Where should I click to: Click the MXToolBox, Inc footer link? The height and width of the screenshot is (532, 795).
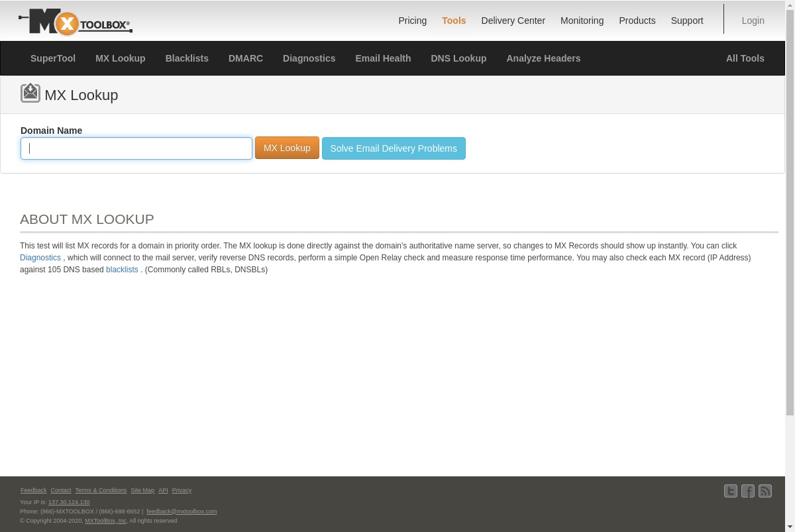pos(105,521)
